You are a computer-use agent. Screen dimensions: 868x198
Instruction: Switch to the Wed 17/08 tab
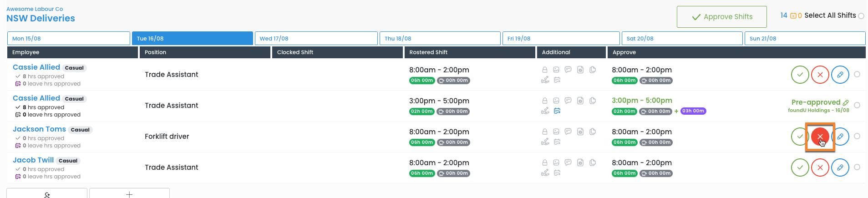tap(316, 39)
